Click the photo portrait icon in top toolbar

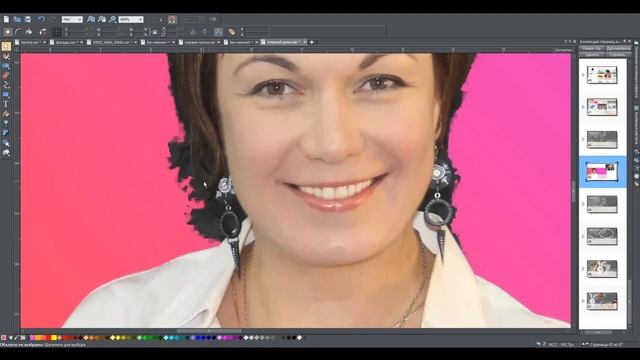172,19
